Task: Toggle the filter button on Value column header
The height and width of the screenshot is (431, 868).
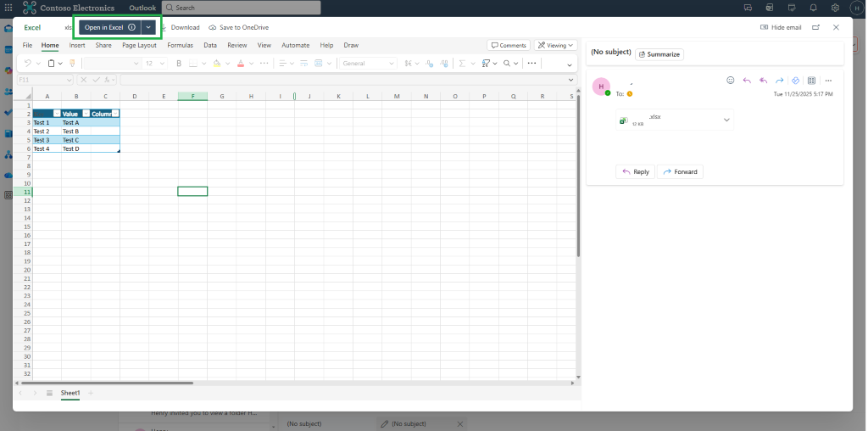Action: point(86,114)
